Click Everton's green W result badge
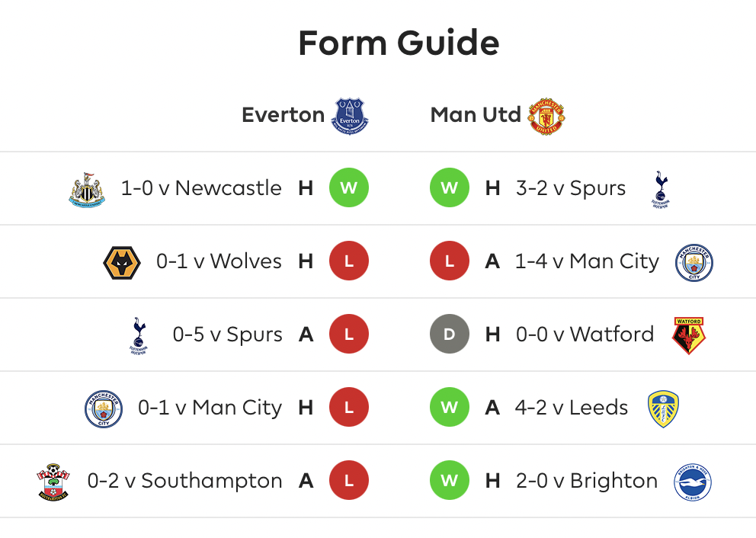Screen dimensions: 756x538 [349, 187]
